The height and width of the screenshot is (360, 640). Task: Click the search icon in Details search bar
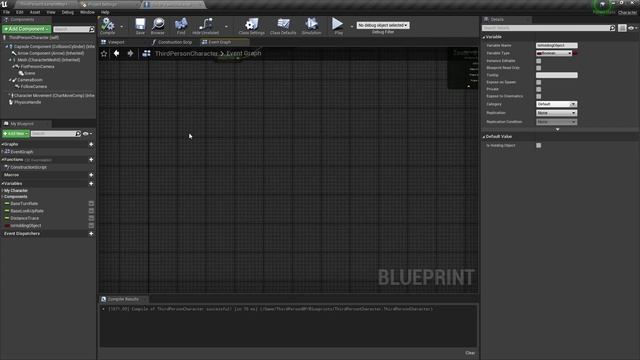pos(612,28)
